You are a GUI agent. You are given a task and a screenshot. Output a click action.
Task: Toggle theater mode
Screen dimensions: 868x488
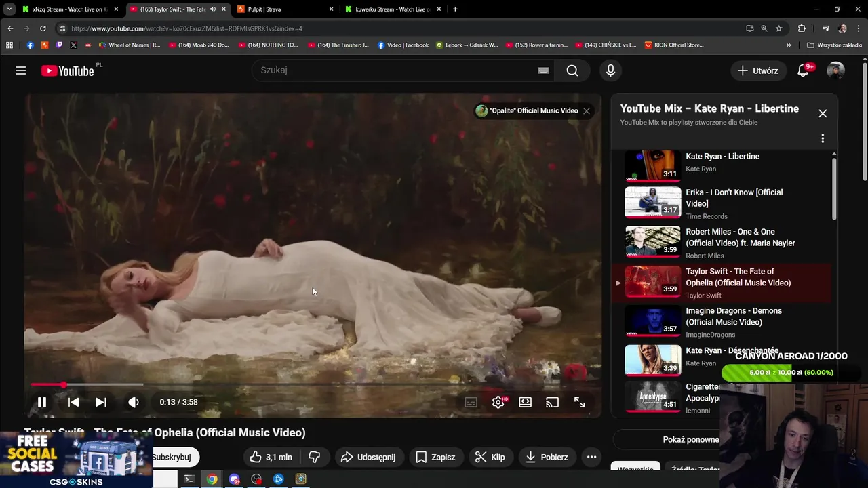tap(525, 402)
